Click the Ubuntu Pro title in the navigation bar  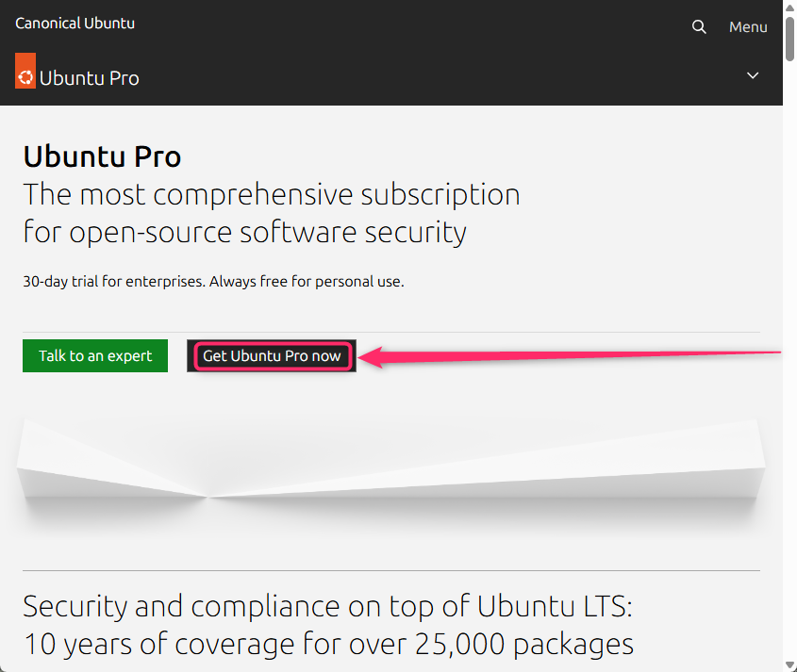(89, 78)
